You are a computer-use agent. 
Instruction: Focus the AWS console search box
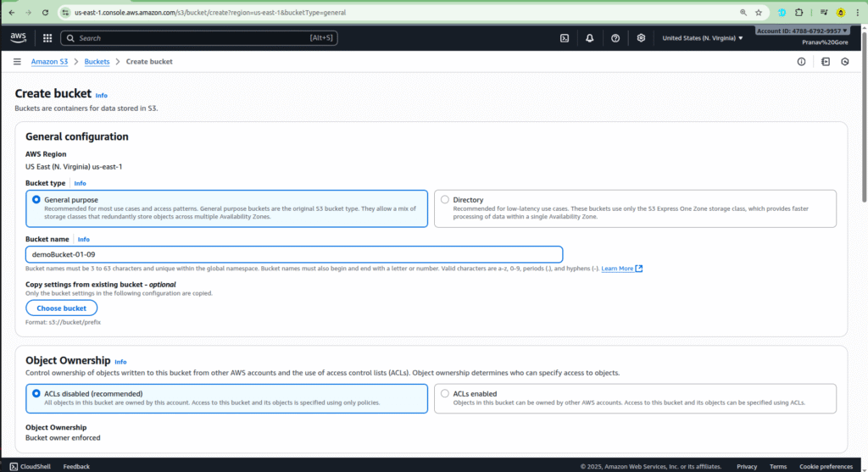click(x=199, y=38)
